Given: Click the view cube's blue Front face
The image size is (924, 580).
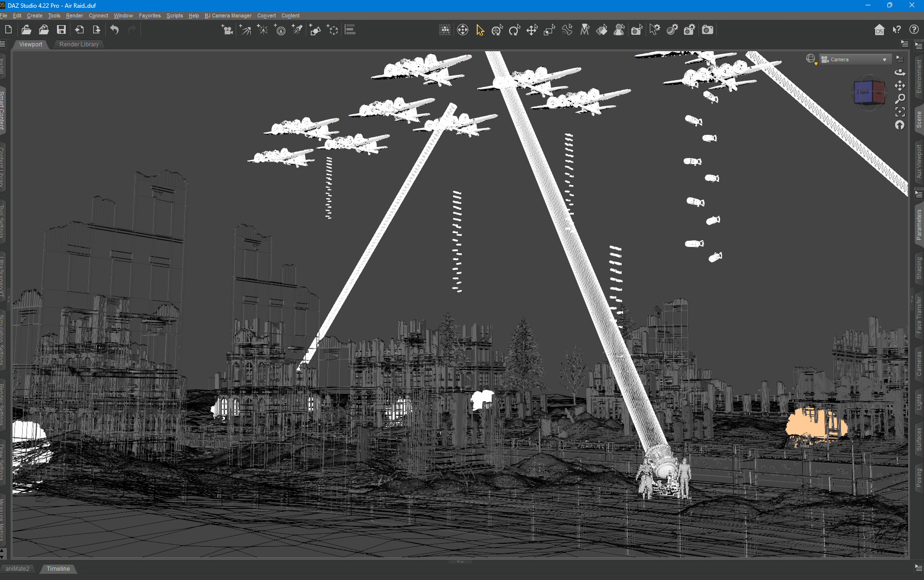Looking at the screenshot, I should [x=863, y=92].
